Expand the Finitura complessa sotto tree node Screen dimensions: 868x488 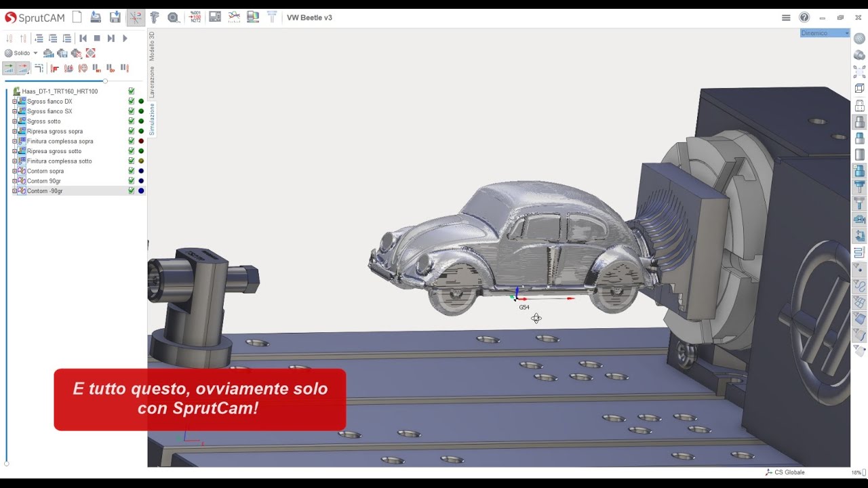[x=14, y=161]
